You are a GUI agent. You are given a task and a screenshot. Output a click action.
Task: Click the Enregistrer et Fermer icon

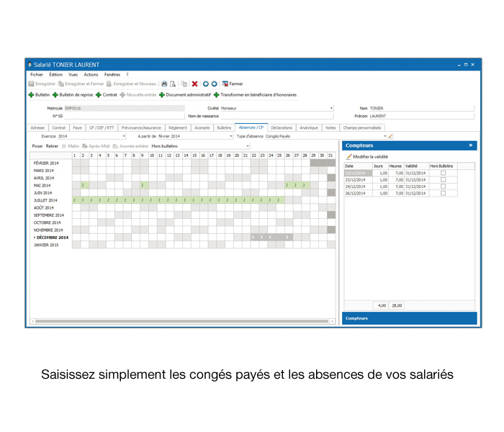pos(61,84)
